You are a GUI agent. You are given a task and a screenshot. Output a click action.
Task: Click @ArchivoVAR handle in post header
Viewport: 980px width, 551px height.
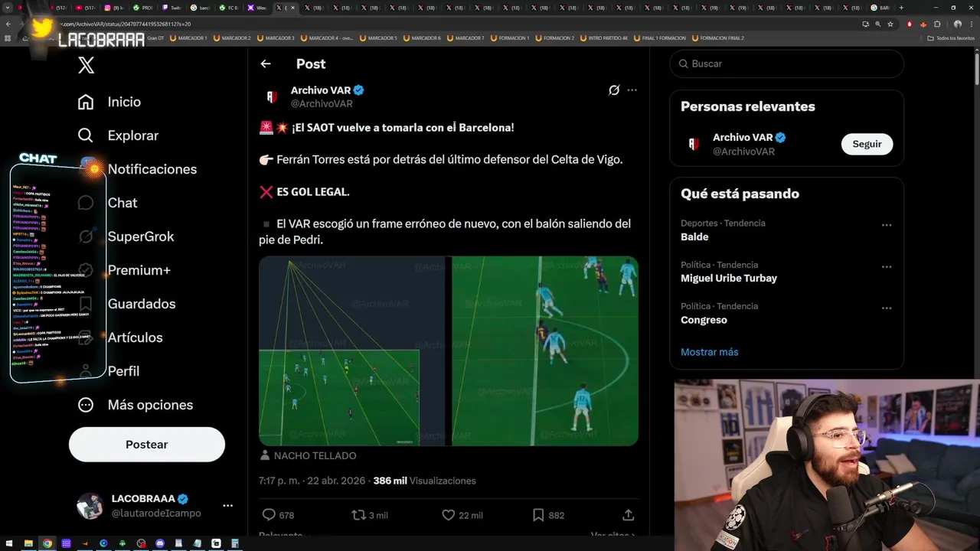[x=322, y=104]
